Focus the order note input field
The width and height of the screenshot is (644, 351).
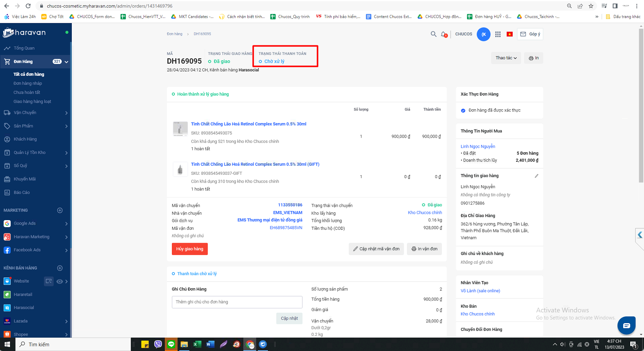point(237,302)
